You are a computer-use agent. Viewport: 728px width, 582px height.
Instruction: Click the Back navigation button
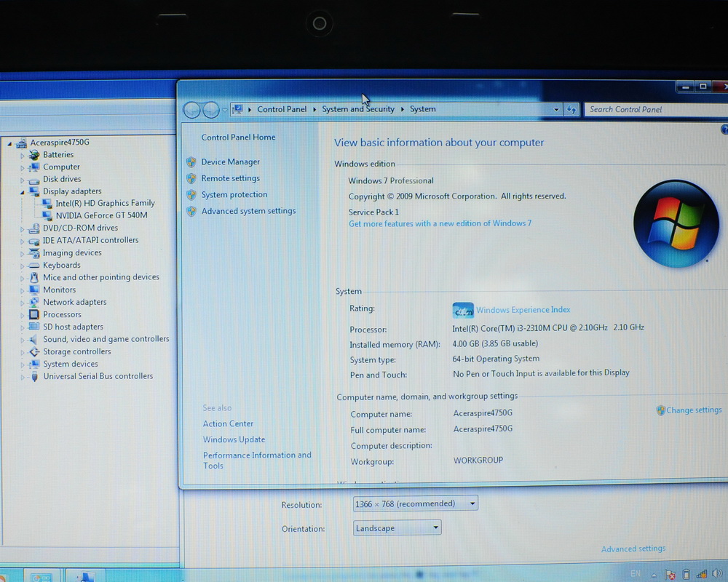[x=191, y=110]
